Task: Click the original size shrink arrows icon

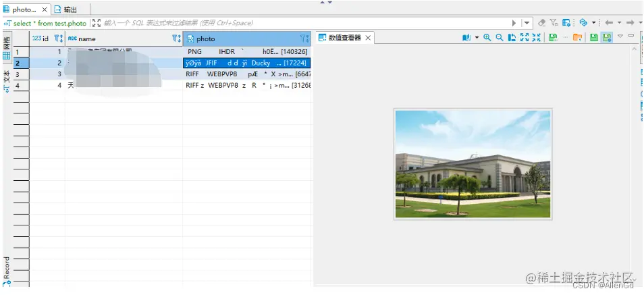Action: [537, 38]
